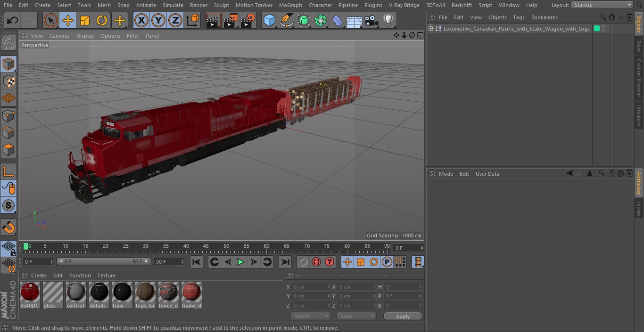Select the glass material thumbnail

click(x=53, y=295)
